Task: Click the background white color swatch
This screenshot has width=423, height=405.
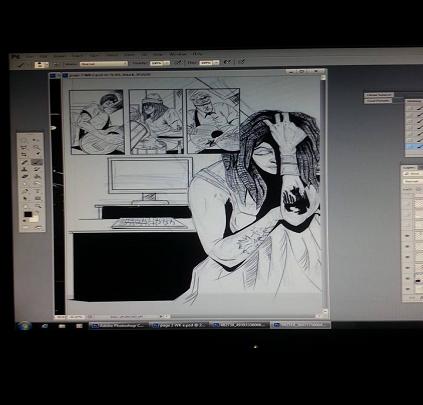Action: coord(35,219)
